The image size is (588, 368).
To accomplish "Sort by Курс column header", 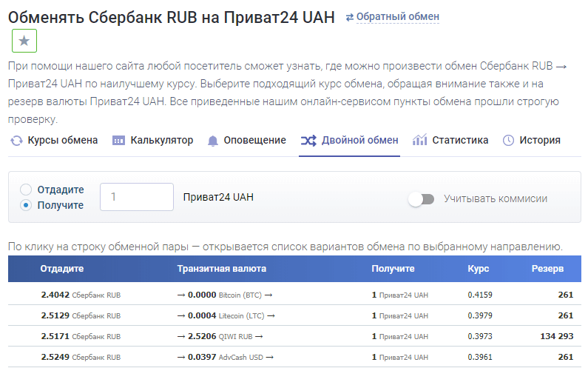I will pyautogui.click(x=478, y=269).
